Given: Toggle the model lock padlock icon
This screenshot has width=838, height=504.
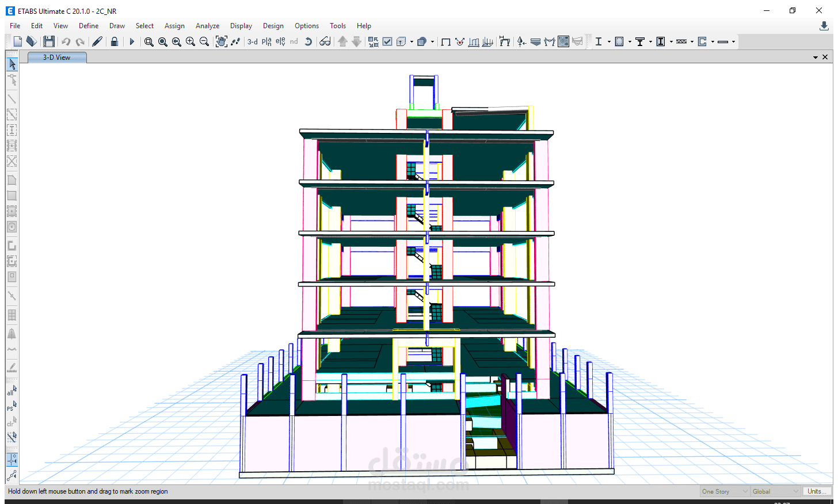Looking at the screenshot, I should pos(115,41).
